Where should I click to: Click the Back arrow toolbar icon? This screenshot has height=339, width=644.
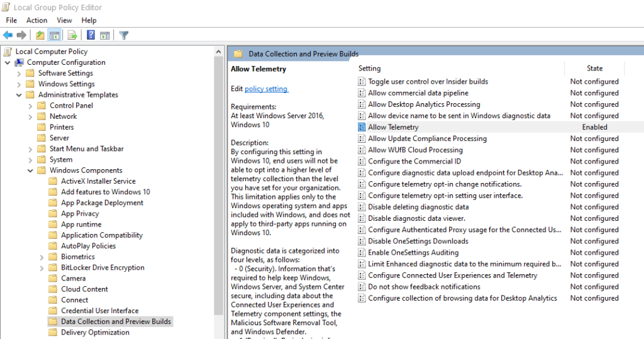point(8,35)
